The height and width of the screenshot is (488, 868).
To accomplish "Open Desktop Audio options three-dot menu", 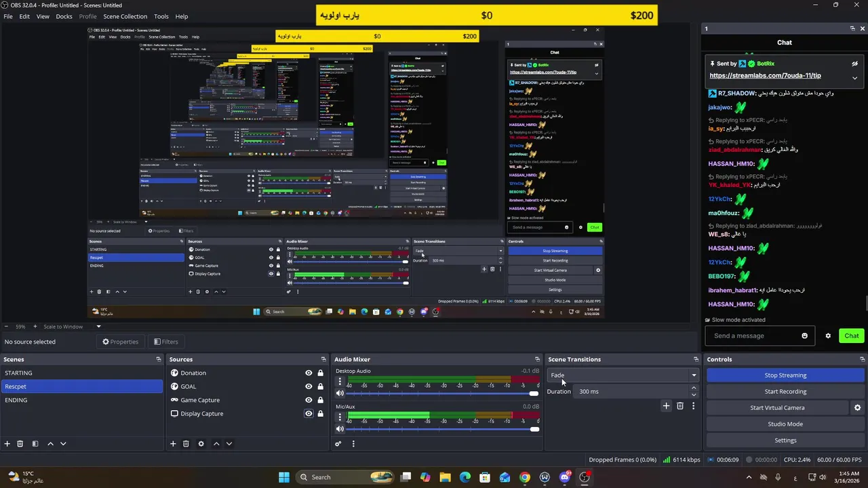I will (340, 382).
